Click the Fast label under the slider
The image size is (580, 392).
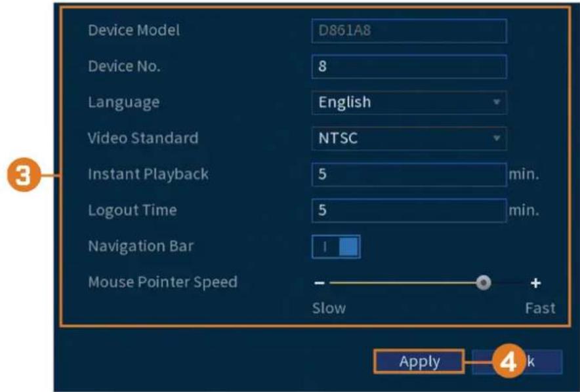[540, 307]
